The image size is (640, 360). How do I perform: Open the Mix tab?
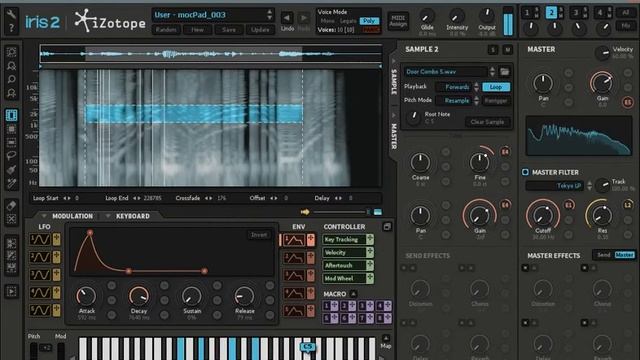tap(625, 26)
